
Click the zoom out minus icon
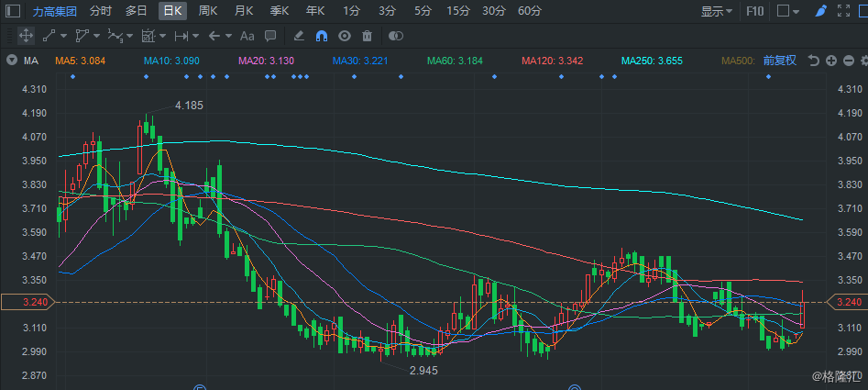point(848,61)
